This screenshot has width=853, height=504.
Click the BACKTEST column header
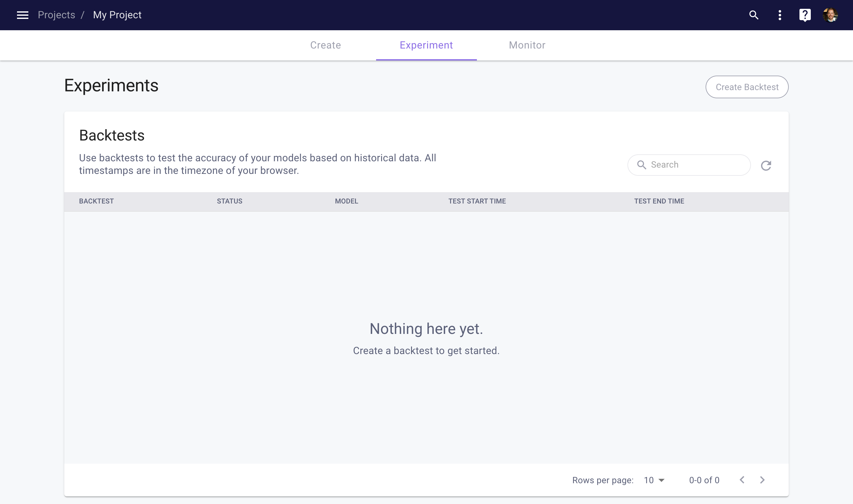coord(96,201)
